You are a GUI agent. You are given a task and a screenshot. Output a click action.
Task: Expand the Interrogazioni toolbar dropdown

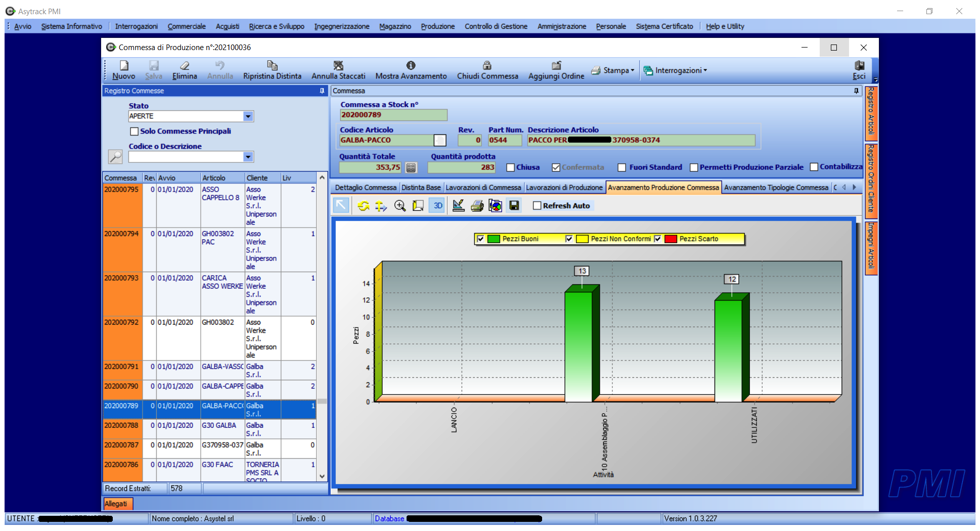point(705,70)
